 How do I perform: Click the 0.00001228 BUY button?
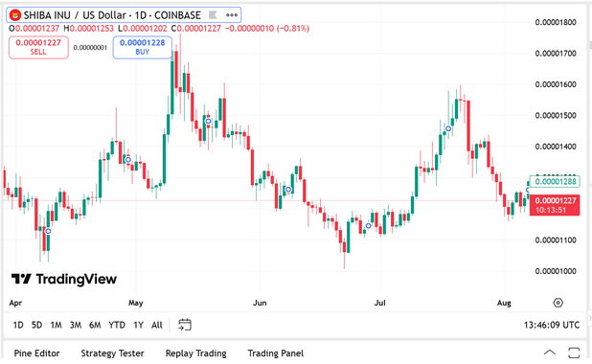click(143, 47)
